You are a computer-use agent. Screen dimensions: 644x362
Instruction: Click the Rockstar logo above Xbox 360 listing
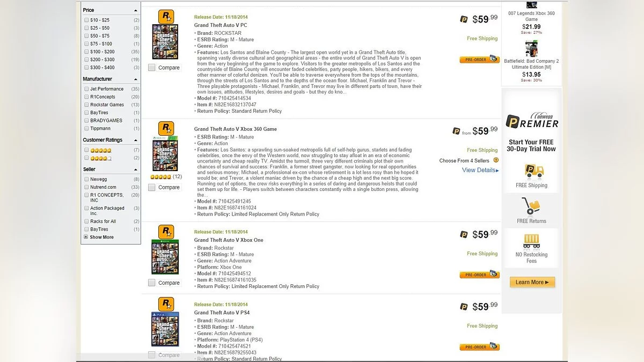click(166, 128)
